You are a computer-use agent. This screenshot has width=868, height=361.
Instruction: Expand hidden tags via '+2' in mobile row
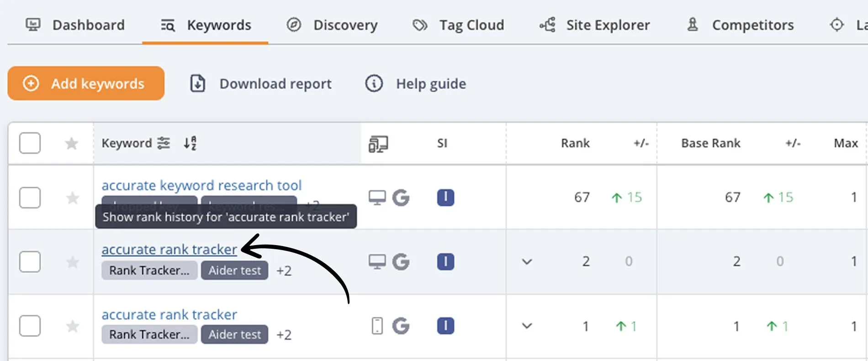click(x=284, y=335)
